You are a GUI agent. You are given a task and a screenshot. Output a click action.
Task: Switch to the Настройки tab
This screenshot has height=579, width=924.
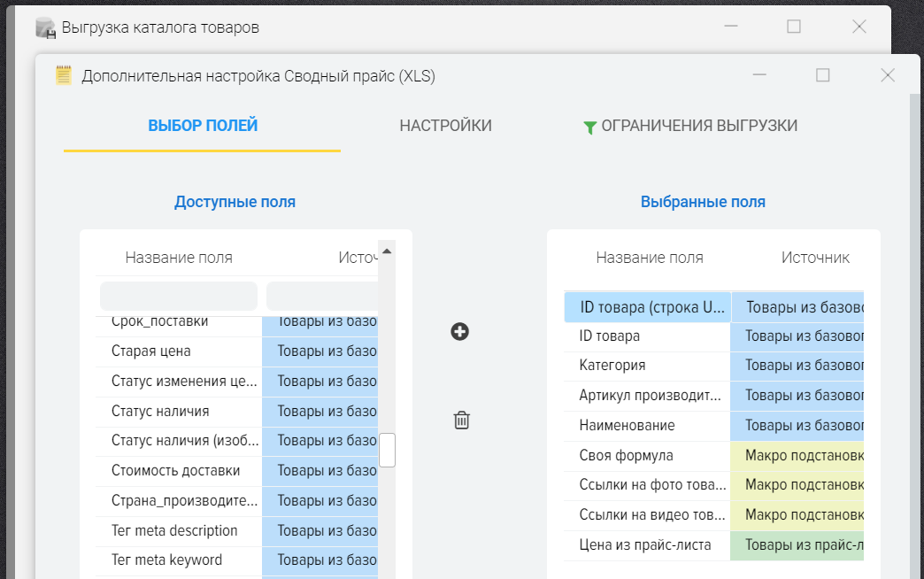(x=445, y=126)
